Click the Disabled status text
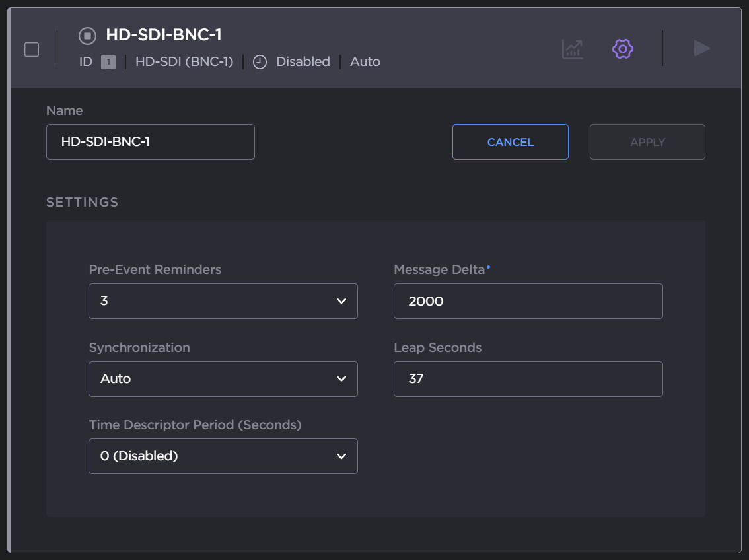 pyautogui.click(x=303, y=62)
